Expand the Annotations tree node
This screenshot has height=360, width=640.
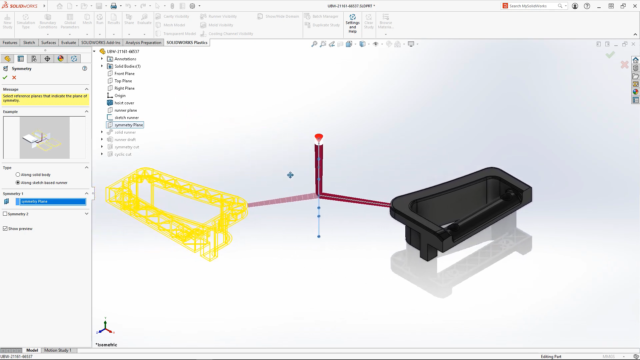point(102,59)
